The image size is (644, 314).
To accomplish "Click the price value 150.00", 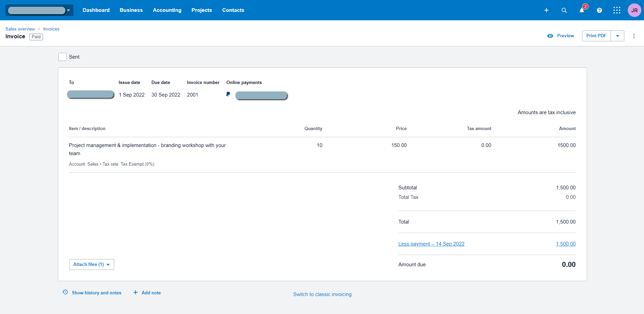I will [x=399, y=145].
